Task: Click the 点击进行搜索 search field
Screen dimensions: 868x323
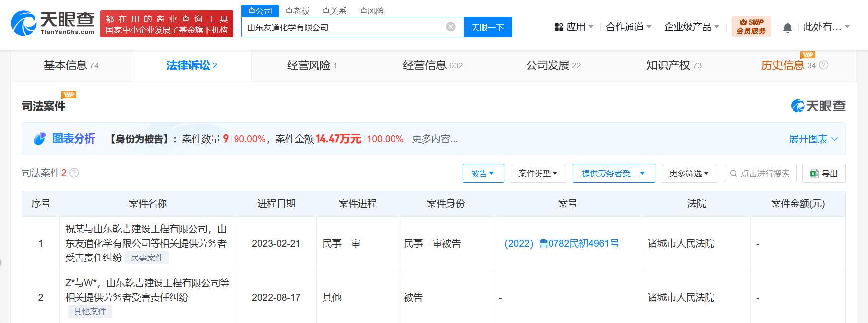Action: 760,173
